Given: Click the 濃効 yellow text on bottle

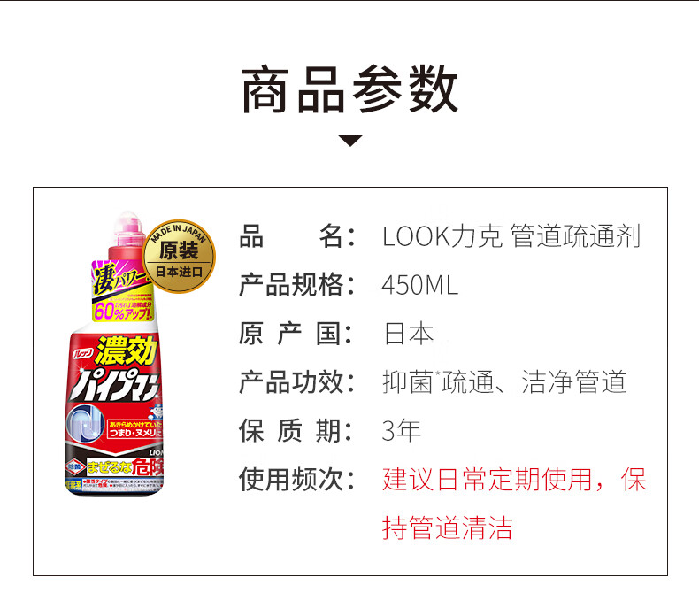Looking at the screenshot, I should click(127, 350).
